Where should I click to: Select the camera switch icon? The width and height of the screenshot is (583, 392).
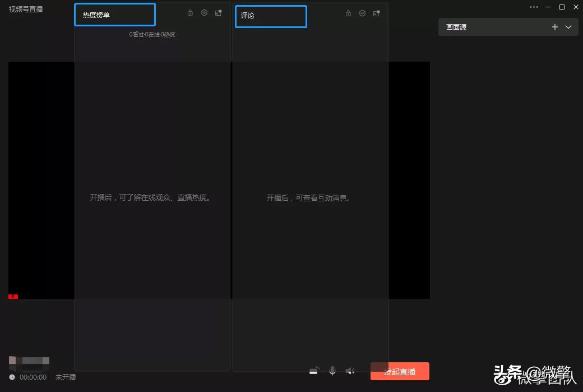(314, 370)
